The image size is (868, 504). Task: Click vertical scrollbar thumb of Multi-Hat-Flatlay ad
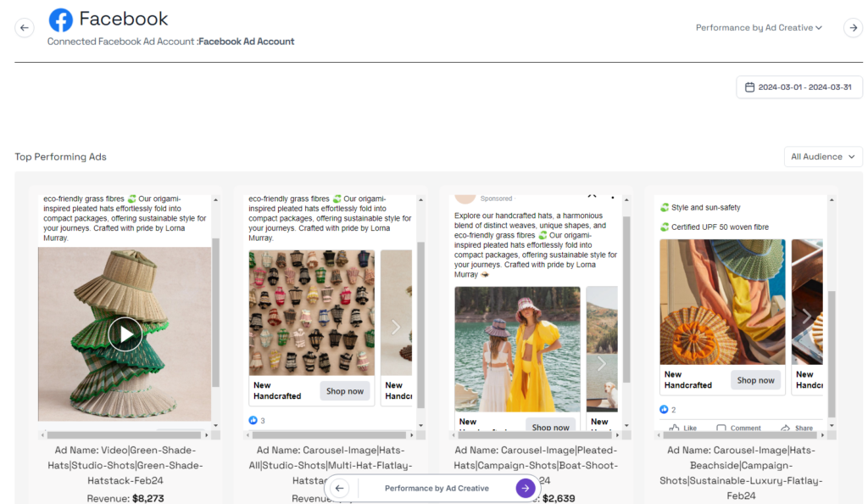click(420, 325)
